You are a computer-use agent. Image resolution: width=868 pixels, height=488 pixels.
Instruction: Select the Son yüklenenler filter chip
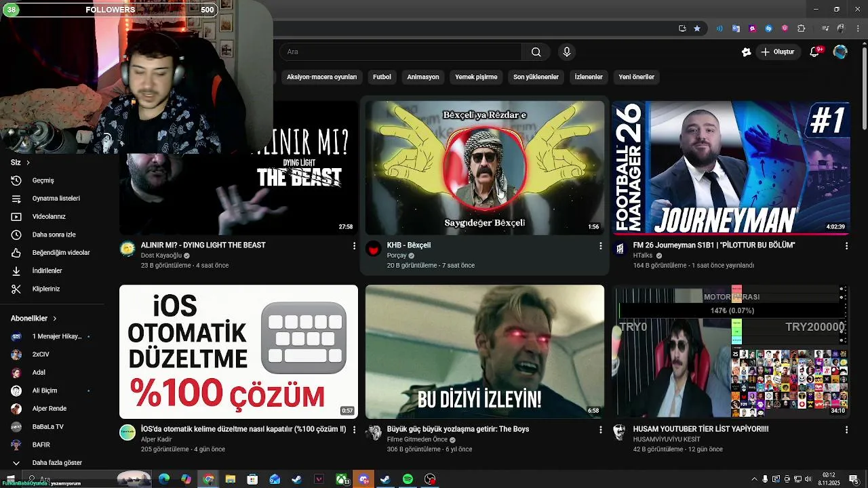(536, 77)
